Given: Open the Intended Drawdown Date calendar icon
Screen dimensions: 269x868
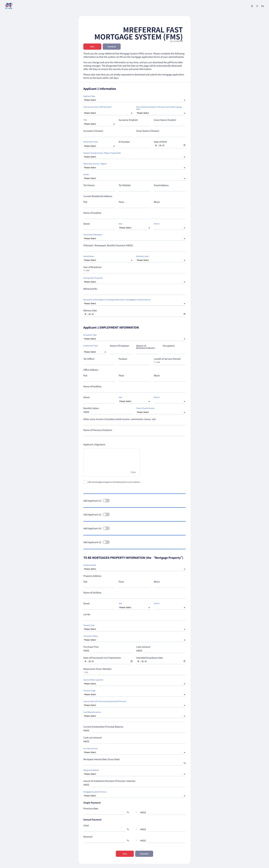Looking at the screenshot, I should [184, 661].
